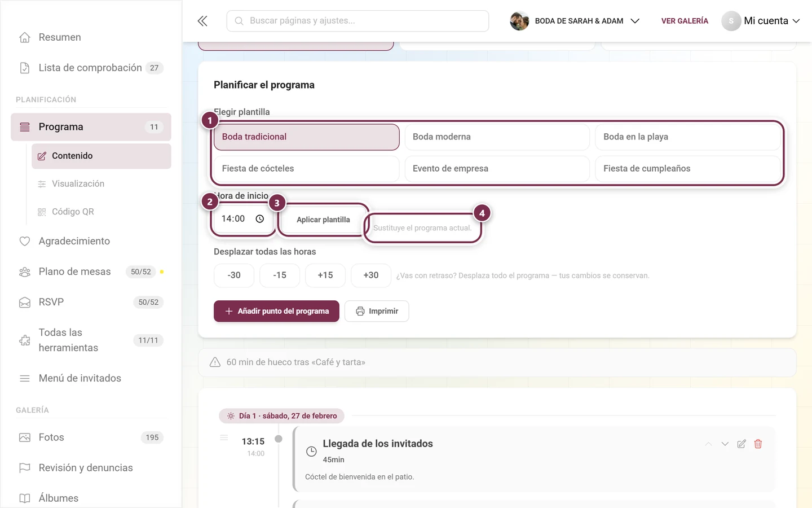Screen dimensions: 812x508
Task: Click the Fotos picture icon
Action: pyautogui.click(x=25, y=437)
